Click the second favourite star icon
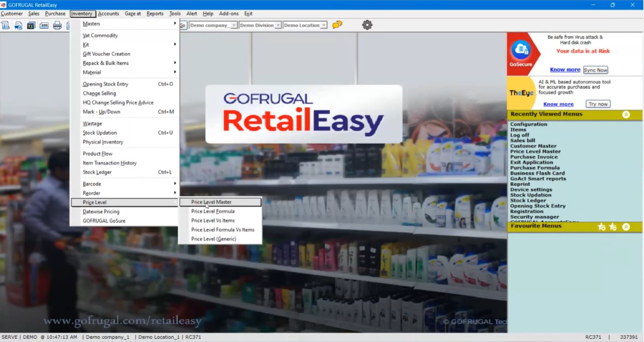The image size is (644, 342). [613, 227]
